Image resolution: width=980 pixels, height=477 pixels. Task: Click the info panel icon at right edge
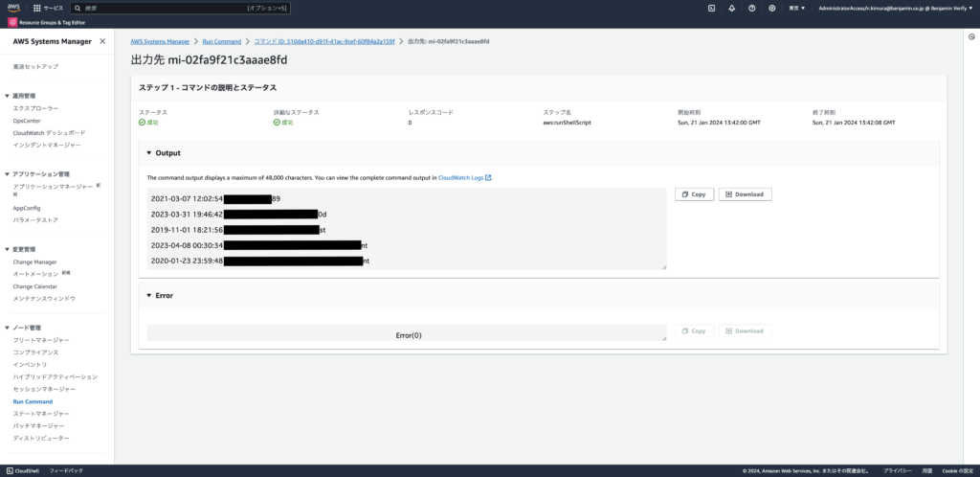972,37
